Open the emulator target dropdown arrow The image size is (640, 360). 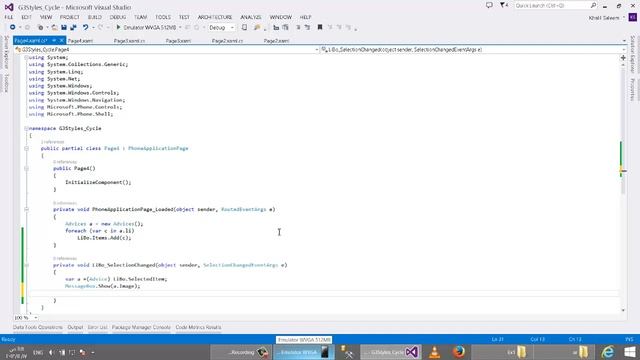point(180,27)
